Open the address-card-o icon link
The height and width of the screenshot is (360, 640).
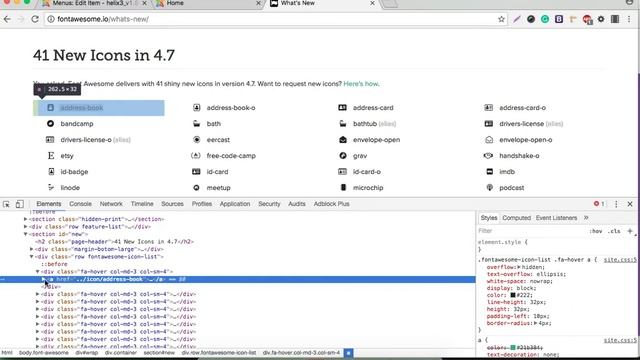tap(522, 108)
